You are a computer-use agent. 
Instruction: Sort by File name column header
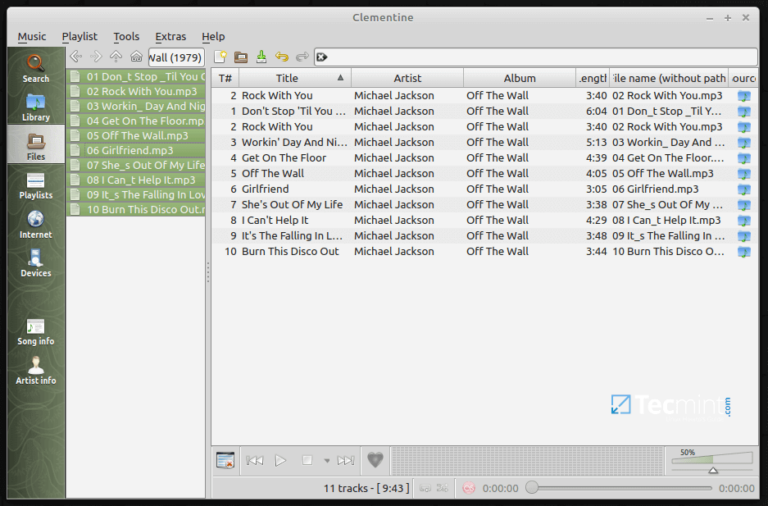pos(669,78)
